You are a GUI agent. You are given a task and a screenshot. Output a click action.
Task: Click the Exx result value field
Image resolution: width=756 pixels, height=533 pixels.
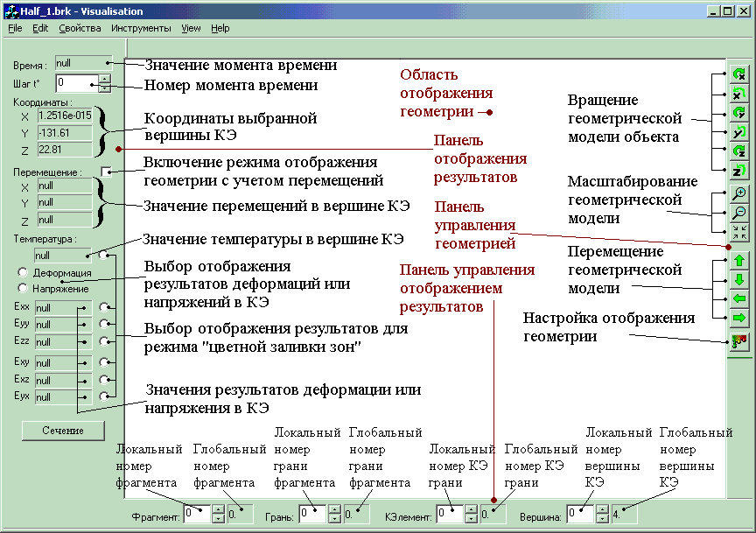coord(63,308)
